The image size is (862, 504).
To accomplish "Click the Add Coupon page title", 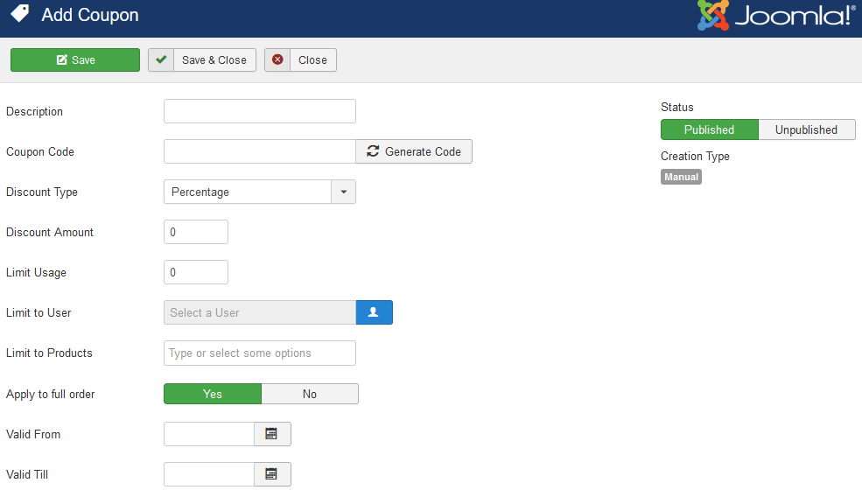I will coord(90,15).
